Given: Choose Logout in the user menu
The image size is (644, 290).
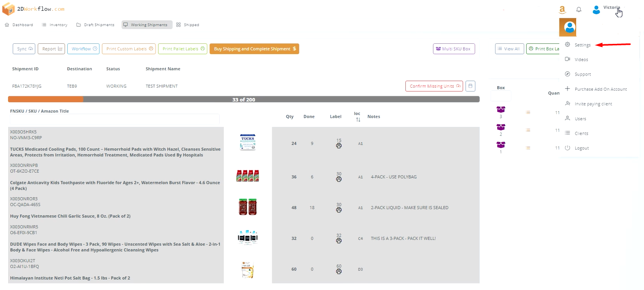Looking at the screenshot, I should 581,148.
